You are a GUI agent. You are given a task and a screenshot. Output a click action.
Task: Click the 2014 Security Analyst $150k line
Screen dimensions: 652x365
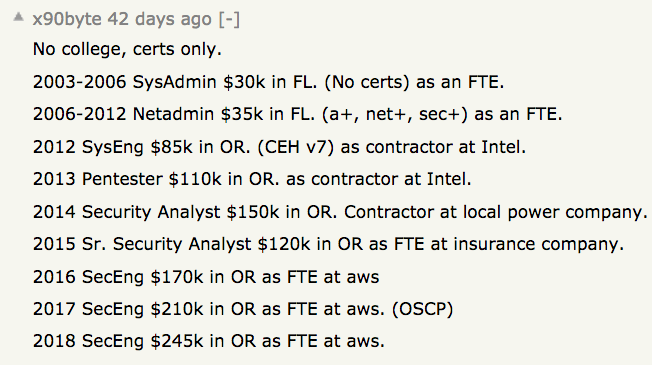(340, 212)
